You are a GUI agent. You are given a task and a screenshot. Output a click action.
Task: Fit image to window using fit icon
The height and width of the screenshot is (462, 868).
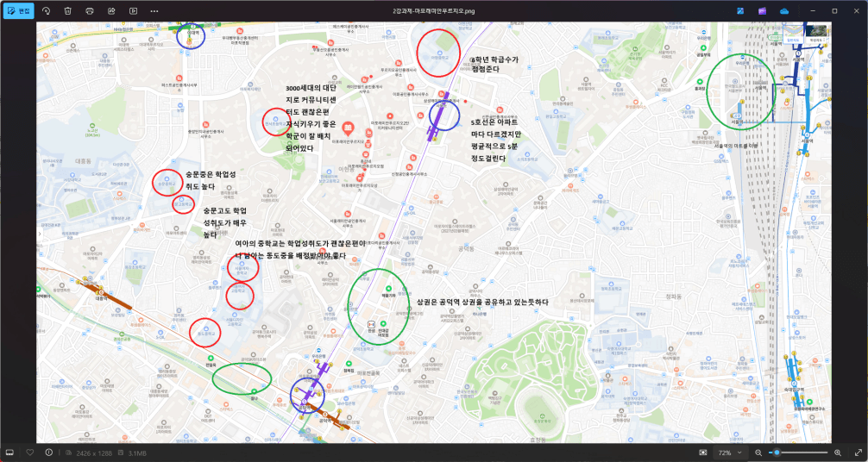tap(703, 453)
